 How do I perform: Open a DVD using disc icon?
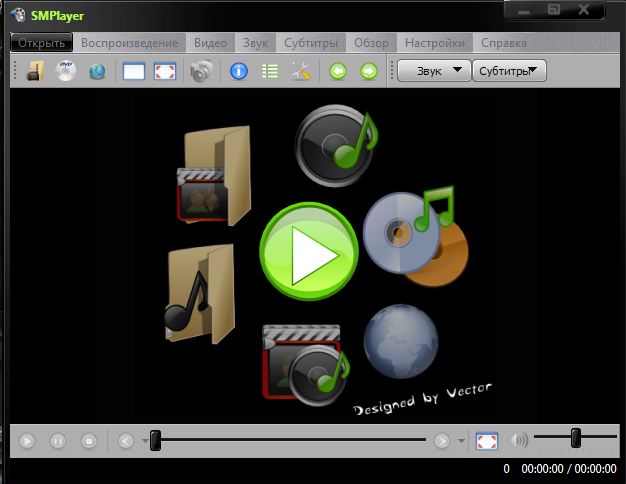(x=66, y=71)
